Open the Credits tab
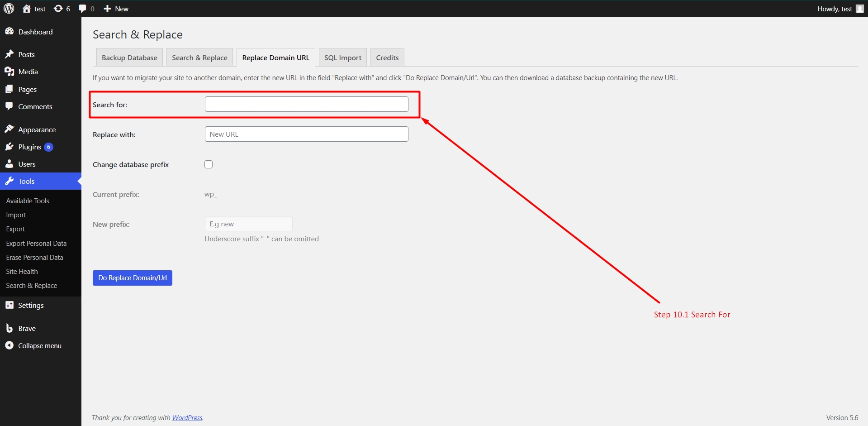Image resolution: width=868 pixels, height=426 pixels. point(387,57)
